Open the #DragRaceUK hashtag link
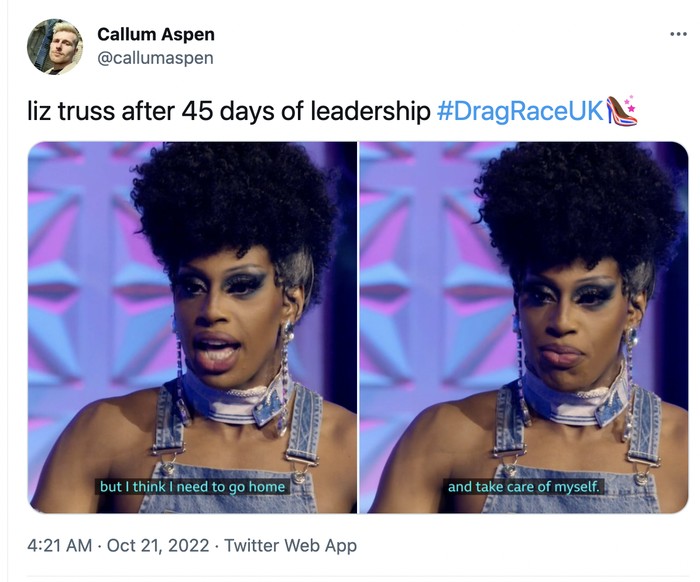 (x=521, y=111)
